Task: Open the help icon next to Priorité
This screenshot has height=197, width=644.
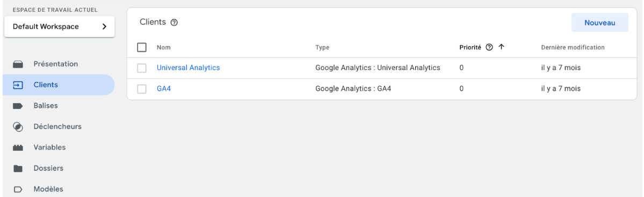Action: point(489,47)
